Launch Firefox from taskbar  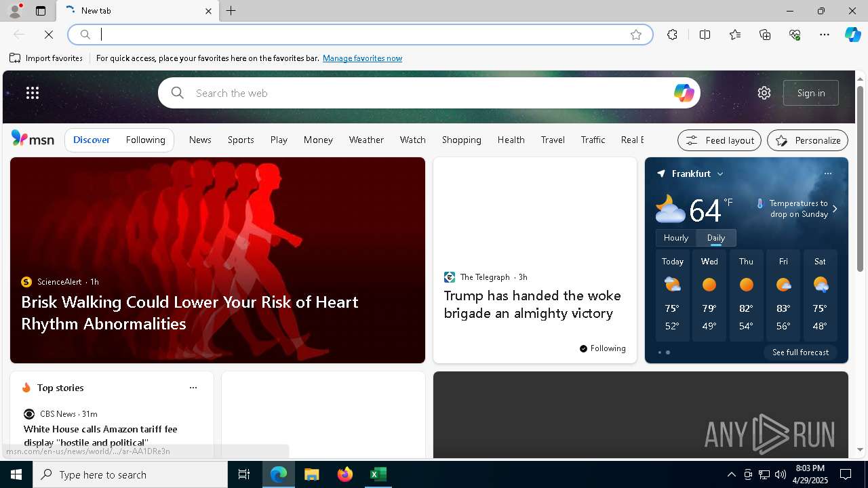[x=345, y=474]
